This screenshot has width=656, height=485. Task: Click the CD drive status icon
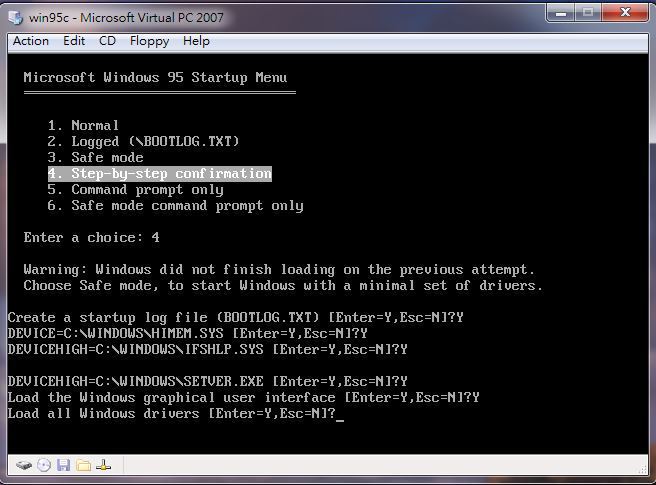pyautogui.click(x=44, y=465)
